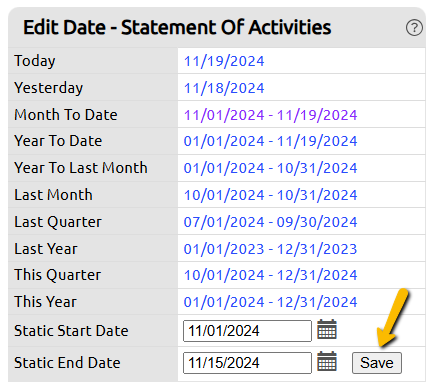
Task: Select Last Quarter range 07/01/2024 - 09/30/2024
Action: point(270,222)
